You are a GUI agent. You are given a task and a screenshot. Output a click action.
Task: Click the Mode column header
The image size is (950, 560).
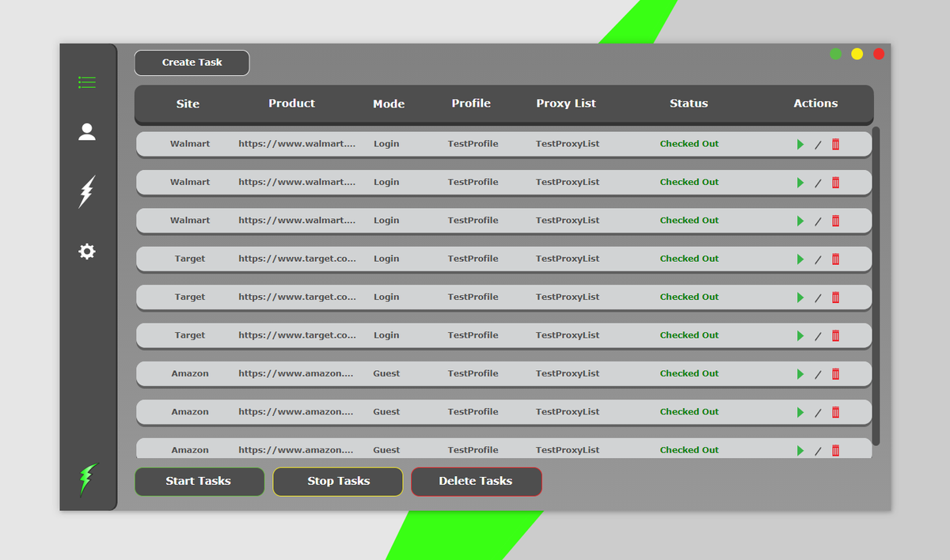tap(389, 104)
